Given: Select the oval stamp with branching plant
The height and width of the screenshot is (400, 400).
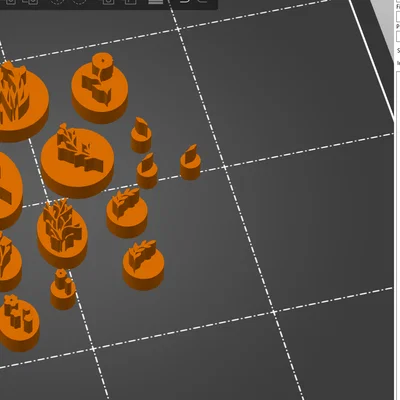Looking at the screenshot, I should [62, 233].
